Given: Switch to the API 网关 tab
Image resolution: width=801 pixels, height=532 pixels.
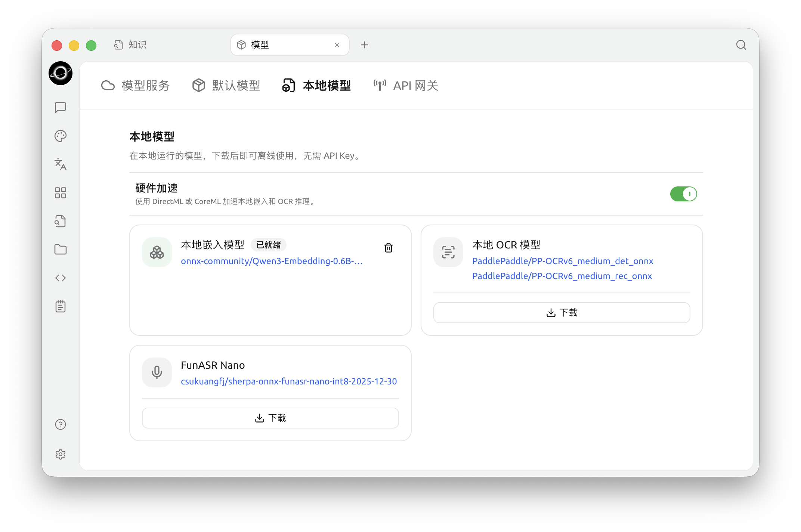Looking at the screenshot, I should pos(405,86).
